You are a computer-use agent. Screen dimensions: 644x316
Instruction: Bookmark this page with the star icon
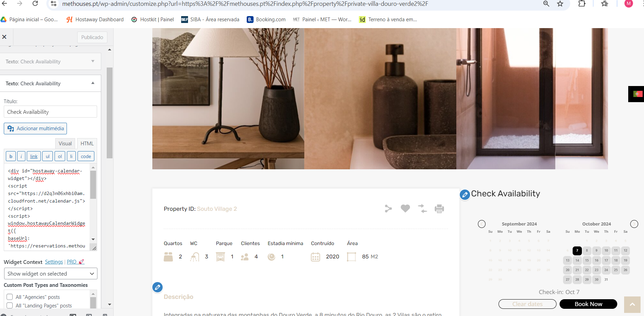(560, 4)
